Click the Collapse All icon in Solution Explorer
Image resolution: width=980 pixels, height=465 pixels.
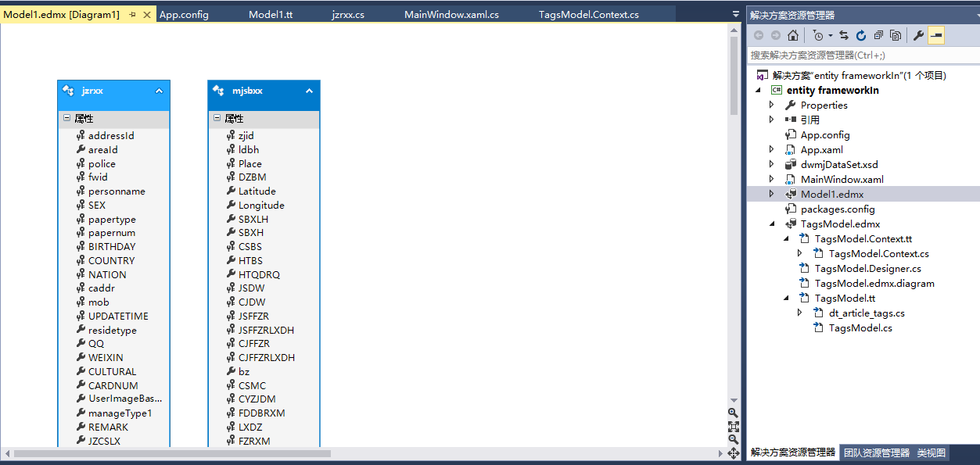point(878,35)
